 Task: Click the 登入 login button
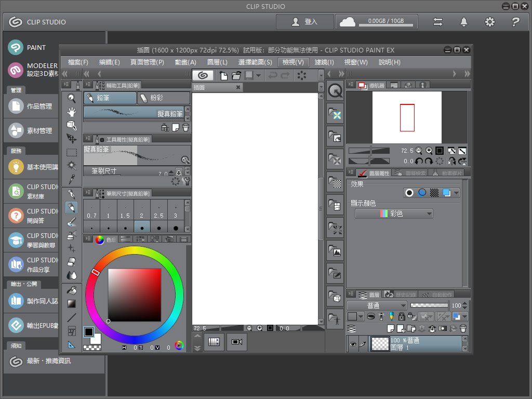click(304, 22)
